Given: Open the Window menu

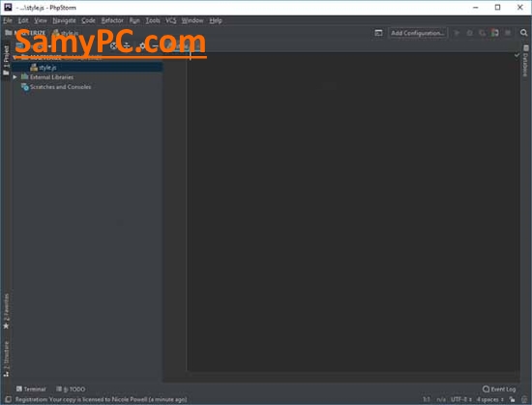Looking at the screenshot, I should click(x=192, y=20).
